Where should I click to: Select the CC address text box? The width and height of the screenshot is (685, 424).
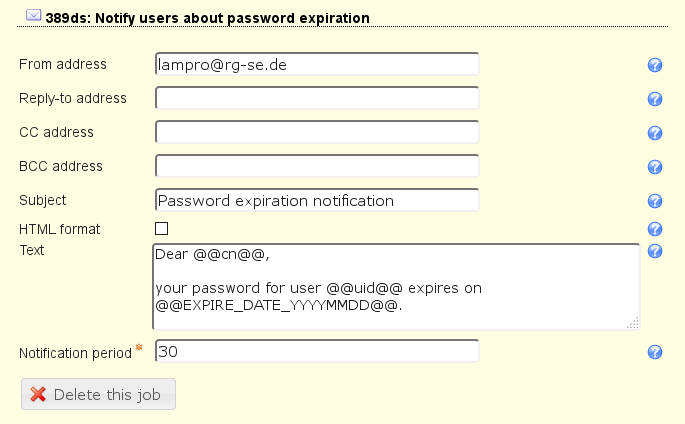coord(317,132)
